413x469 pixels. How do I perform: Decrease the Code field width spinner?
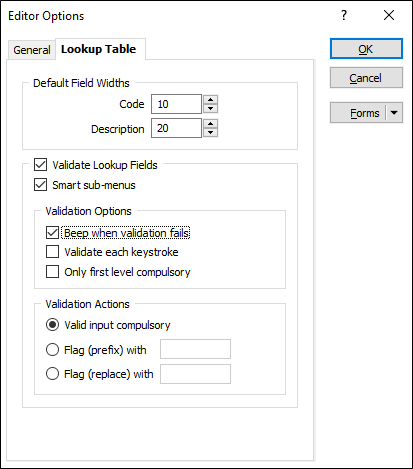[x=210, y=108]
